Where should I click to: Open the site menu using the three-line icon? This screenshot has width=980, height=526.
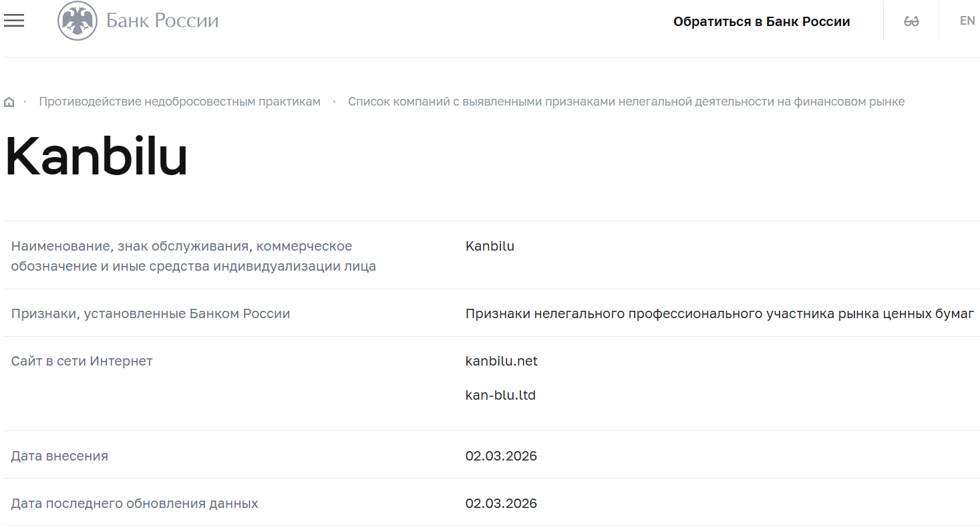click(x=14, y=21)
